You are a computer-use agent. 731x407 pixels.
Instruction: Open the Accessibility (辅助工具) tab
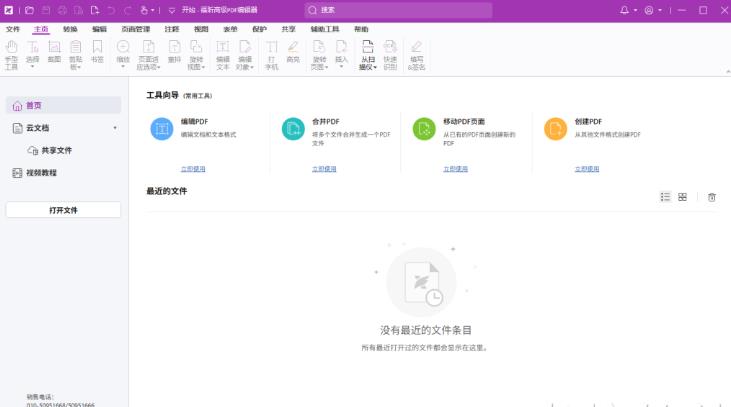[x=325, y=29]
